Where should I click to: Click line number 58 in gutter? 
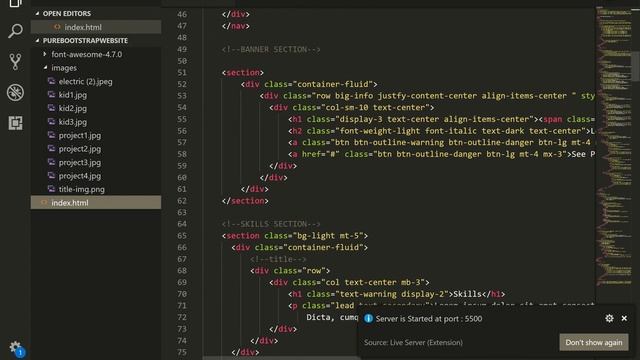point(182,154)
